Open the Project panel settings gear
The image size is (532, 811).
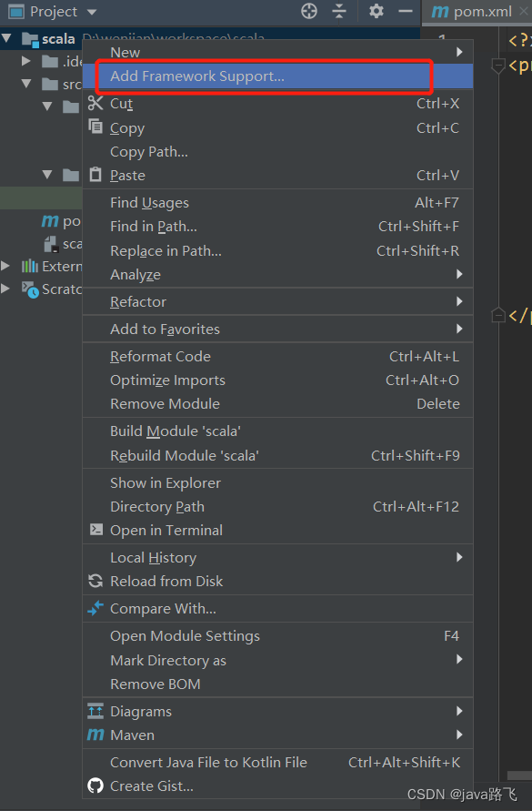pos(376,11)
